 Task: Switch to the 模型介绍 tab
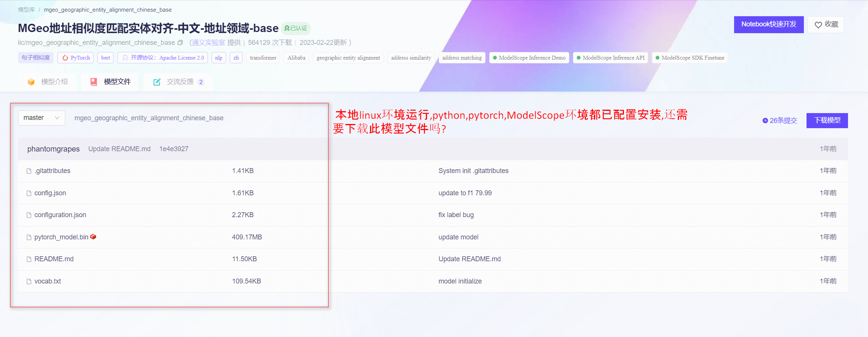click(48, 82)
